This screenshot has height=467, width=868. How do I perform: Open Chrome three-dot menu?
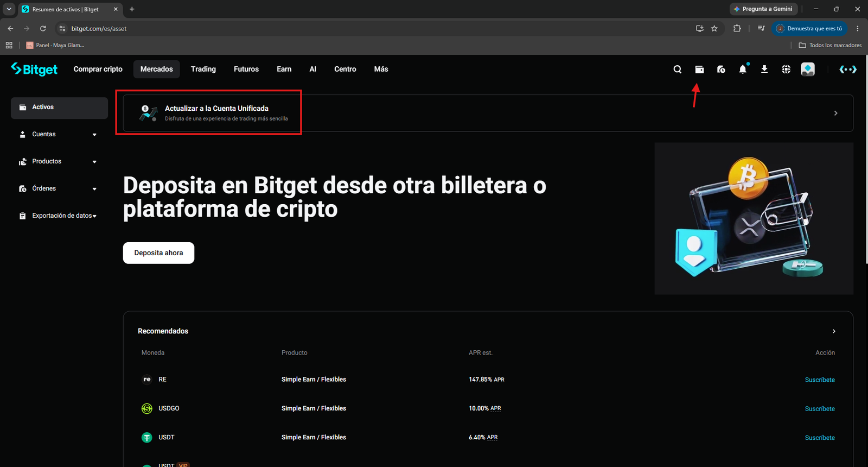click(858, 28)
